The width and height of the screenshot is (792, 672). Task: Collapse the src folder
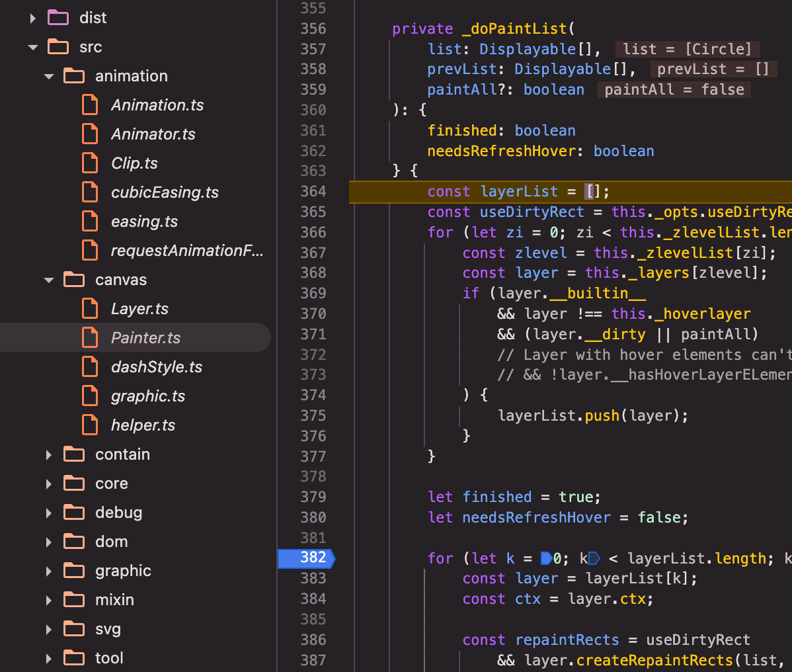[x=33, y=47]
